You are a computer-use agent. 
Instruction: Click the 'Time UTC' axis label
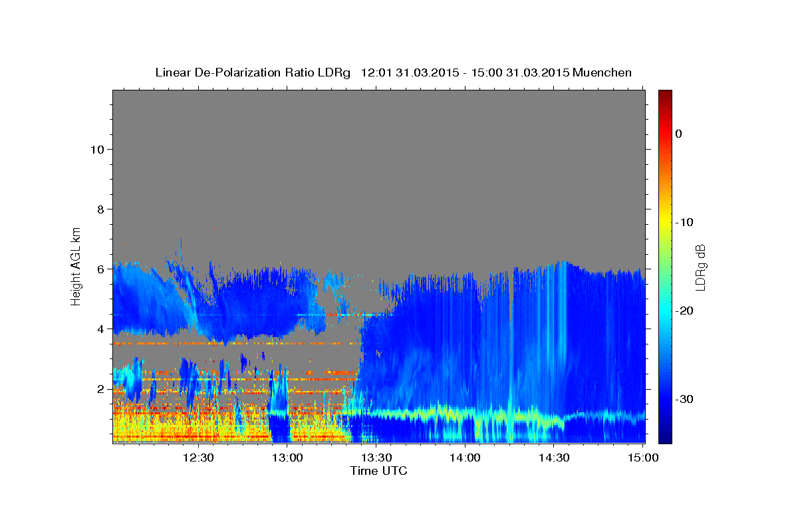[378, 471]
